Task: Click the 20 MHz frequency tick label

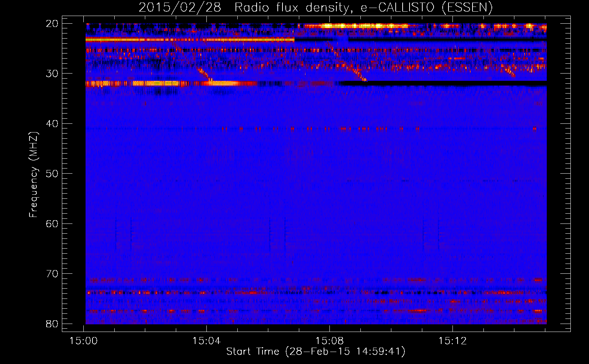Action: 52,24
